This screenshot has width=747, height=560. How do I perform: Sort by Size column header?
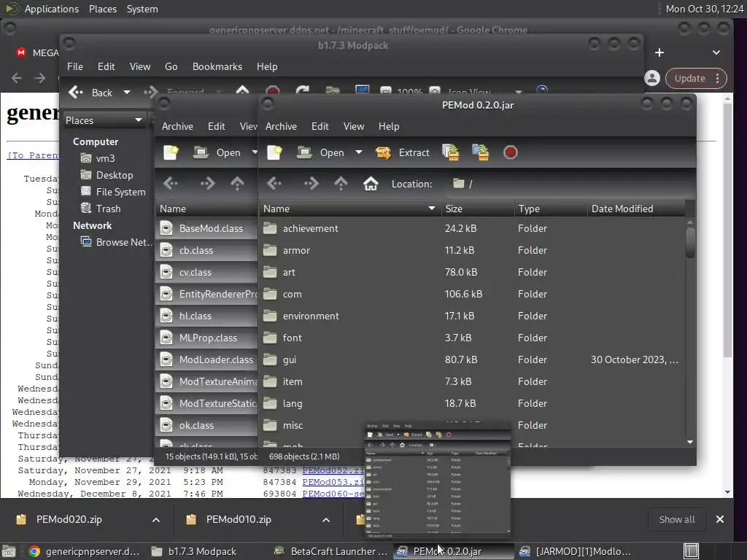[x=477, y=209]
